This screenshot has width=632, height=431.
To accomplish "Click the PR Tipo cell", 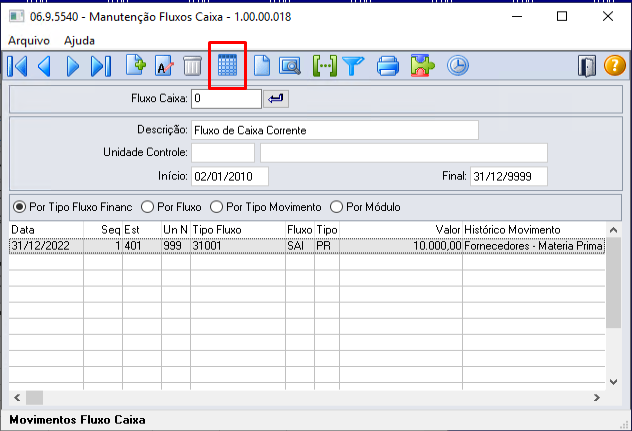I will 327,246.
